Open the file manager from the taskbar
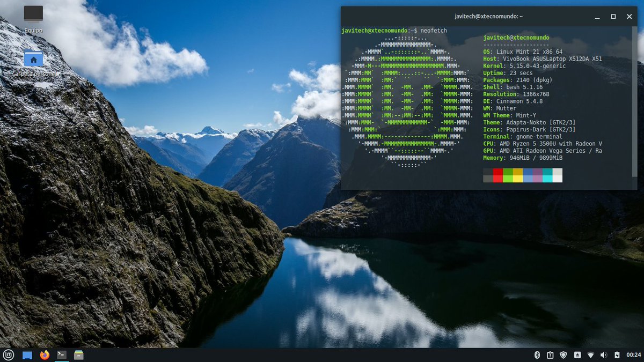 click(79, 354)
